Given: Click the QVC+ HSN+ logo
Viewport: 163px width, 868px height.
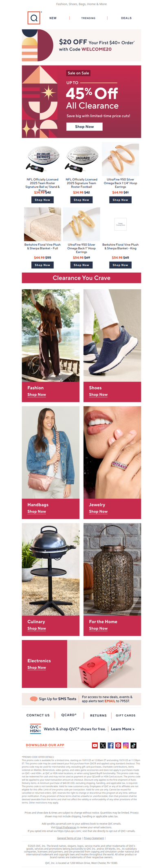Looking at the screenshot, I should tap(35, 729).
